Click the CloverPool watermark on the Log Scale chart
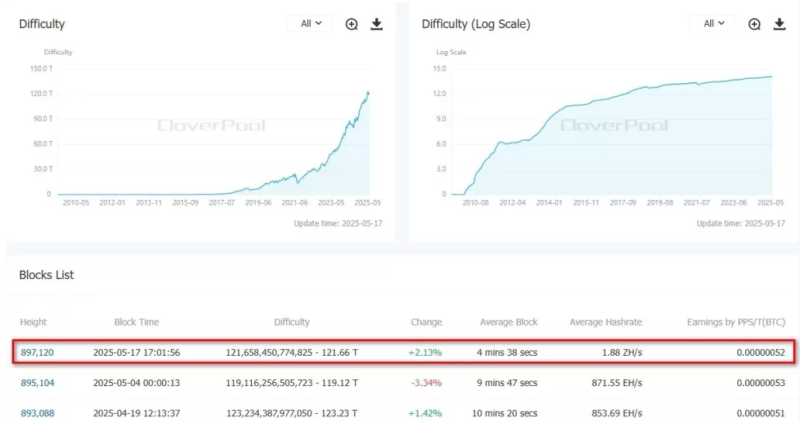The image size is (800, 421). coord(602,125)
